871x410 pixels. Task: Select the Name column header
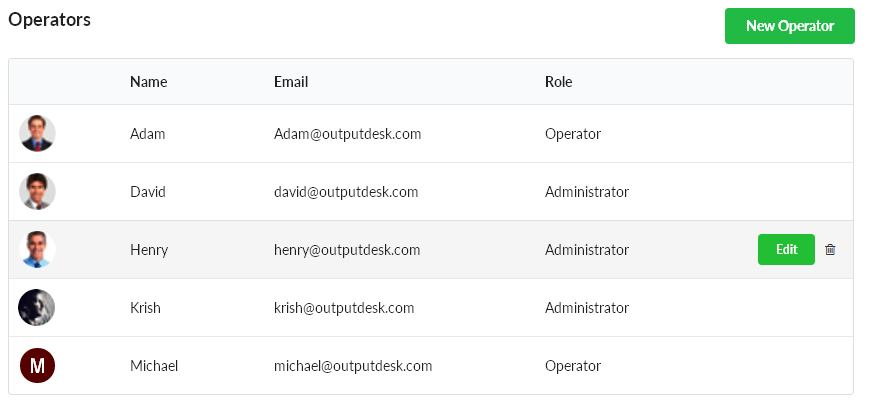(x=148, y=82)
